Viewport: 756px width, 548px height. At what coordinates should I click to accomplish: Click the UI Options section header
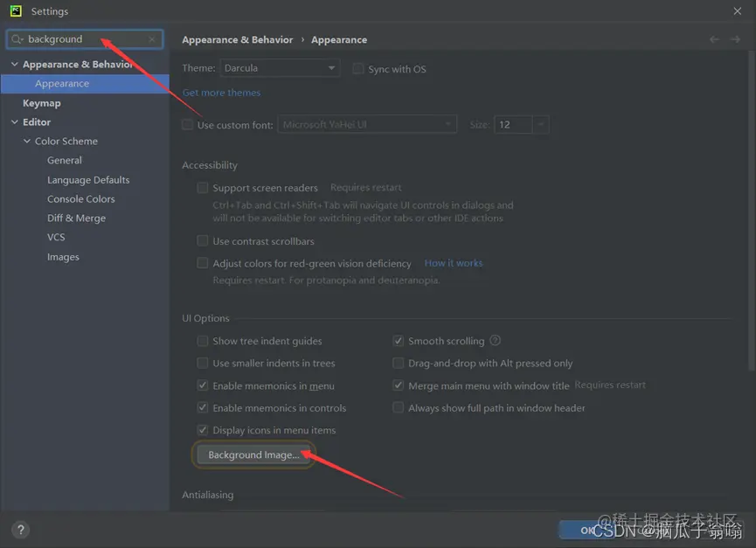coord(205,318)
